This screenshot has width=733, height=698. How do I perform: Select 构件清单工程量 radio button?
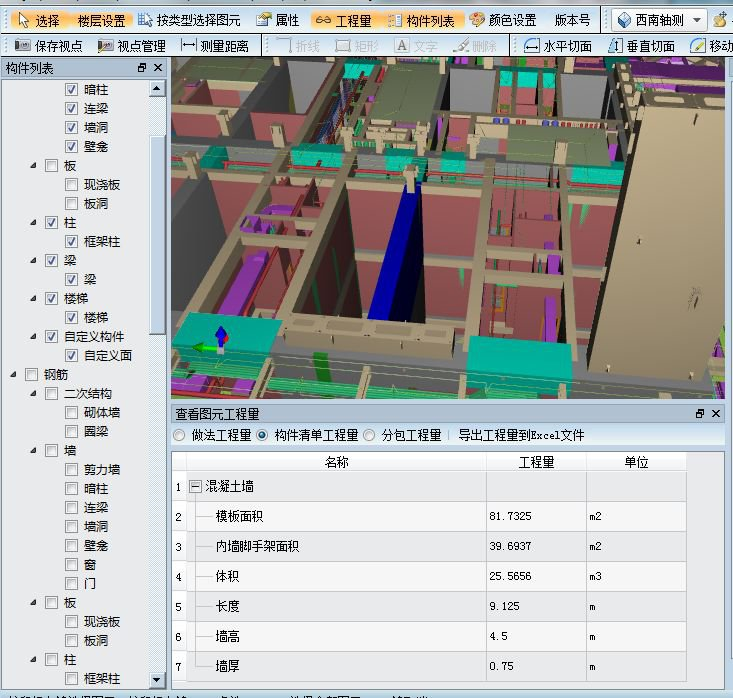pyautogui.click(x=262, y=435)
